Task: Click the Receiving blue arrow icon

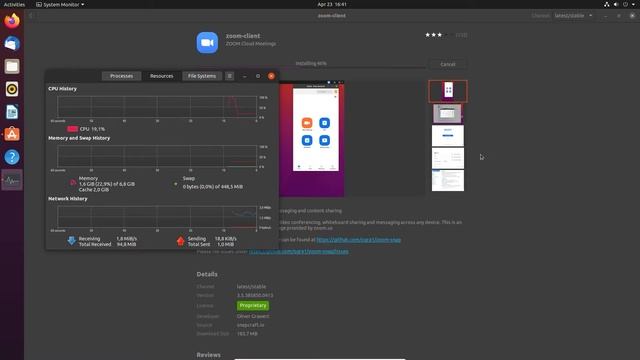Action: point(71,241)
